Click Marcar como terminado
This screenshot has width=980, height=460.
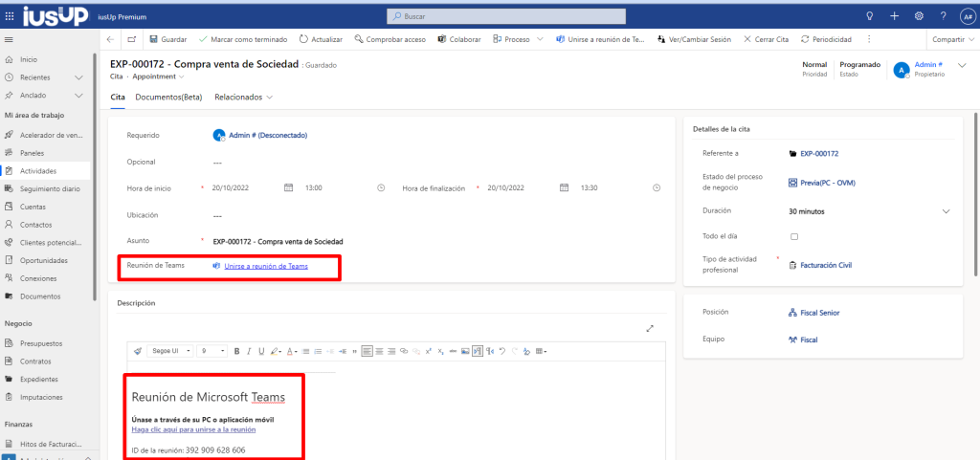point(243,39)
